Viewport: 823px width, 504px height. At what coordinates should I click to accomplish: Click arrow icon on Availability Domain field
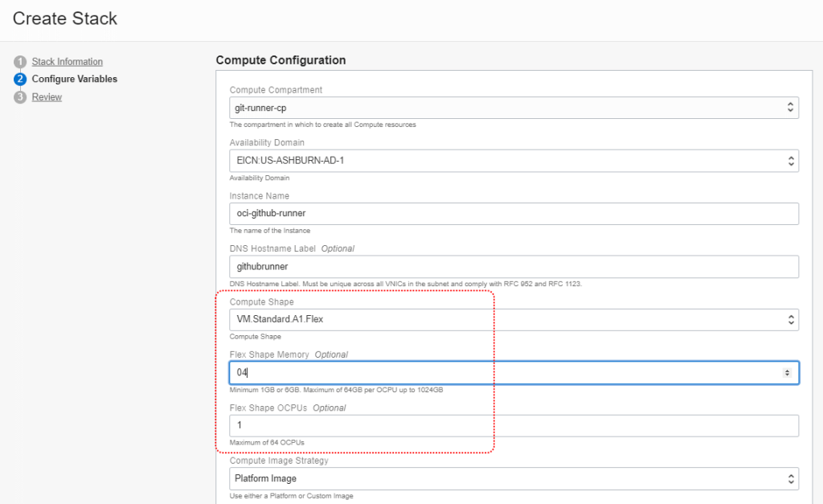pos(789,161)
